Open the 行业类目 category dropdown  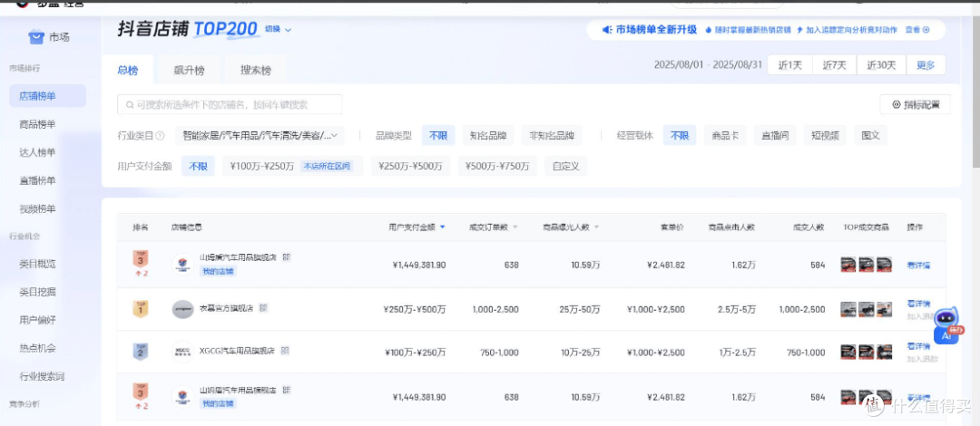[260, 136]
